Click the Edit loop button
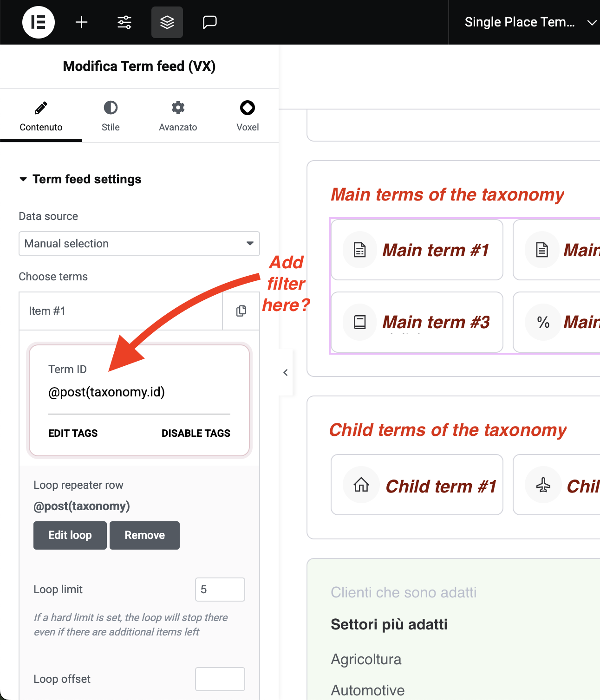Image resolution: width=600 pixels, height=700 pixels. point(70,535)
